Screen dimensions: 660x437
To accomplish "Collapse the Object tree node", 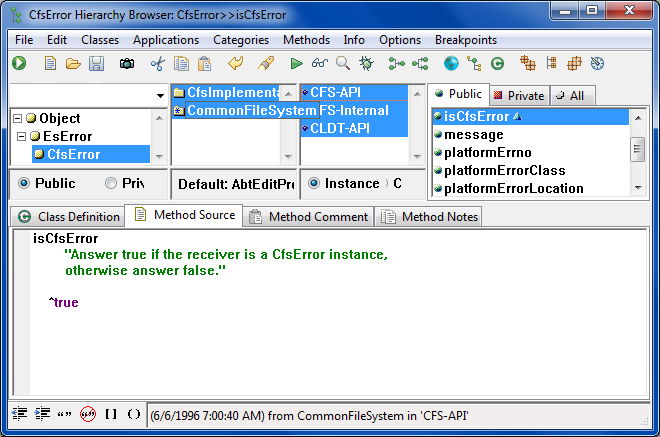I will pyautogui.click(x=17, y=119).
